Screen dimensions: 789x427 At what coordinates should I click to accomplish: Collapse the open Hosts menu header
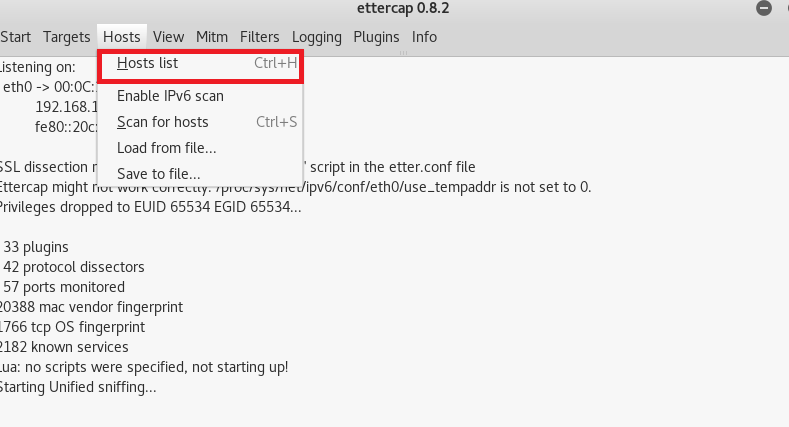tap(122, 37)
